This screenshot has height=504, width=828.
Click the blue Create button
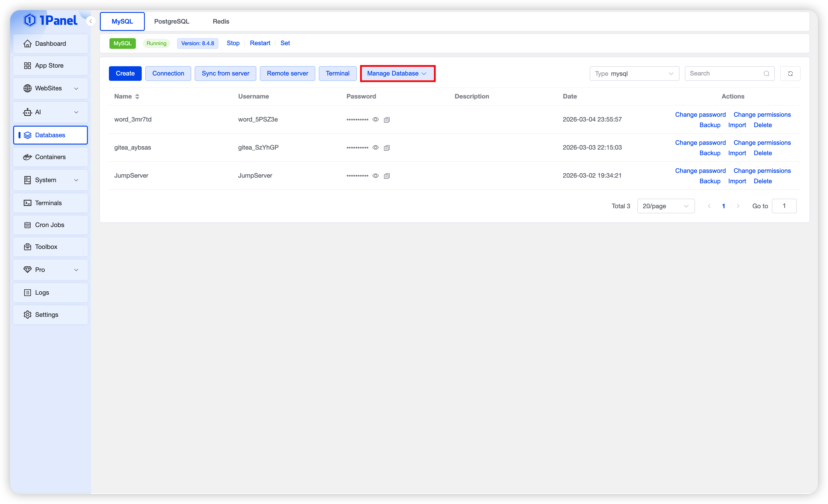[125, 73]
